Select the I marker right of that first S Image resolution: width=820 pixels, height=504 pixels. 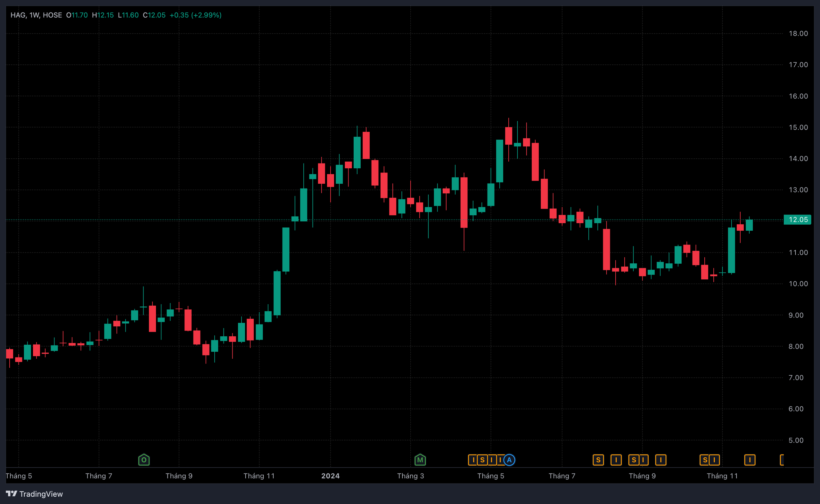[x=492, y=460]
